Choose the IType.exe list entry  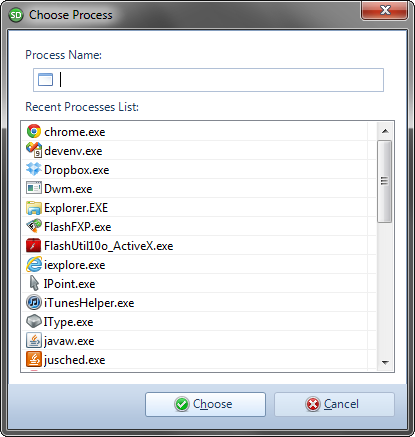pyautogui.click(x=199, y=321)
